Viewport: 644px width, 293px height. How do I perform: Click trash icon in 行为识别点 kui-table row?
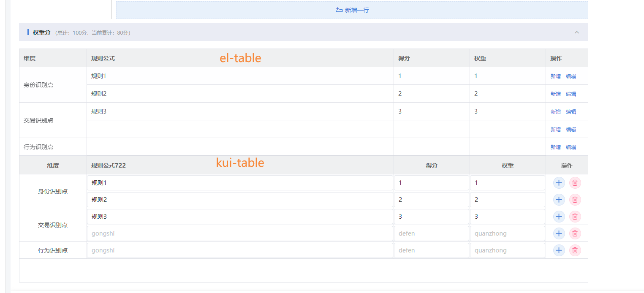[x=575, y=250]
